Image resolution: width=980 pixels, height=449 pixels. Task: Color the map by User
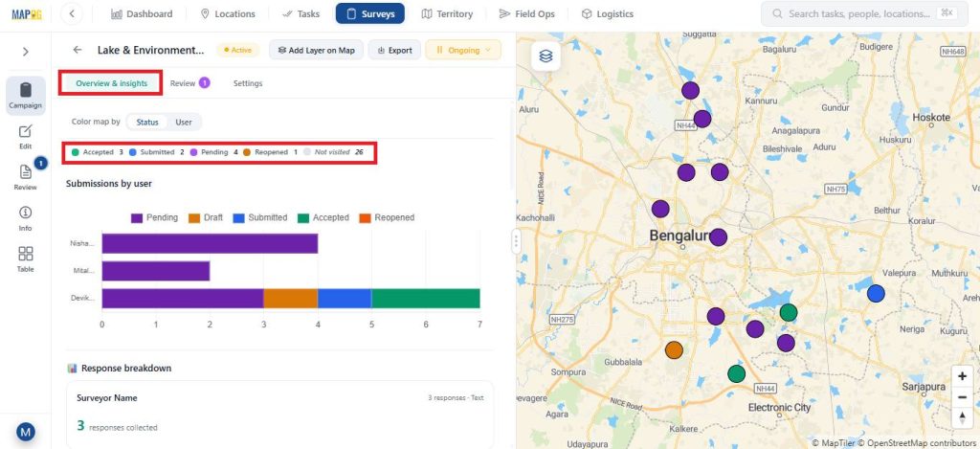click(x=184, y=122)
